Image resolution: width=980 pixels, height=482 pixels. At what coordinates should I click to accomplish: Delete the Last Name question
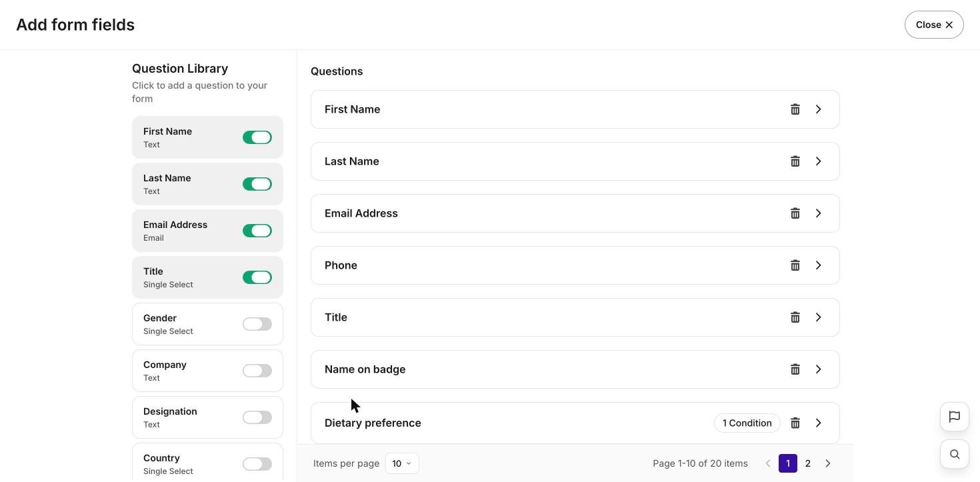coord(795,161)
